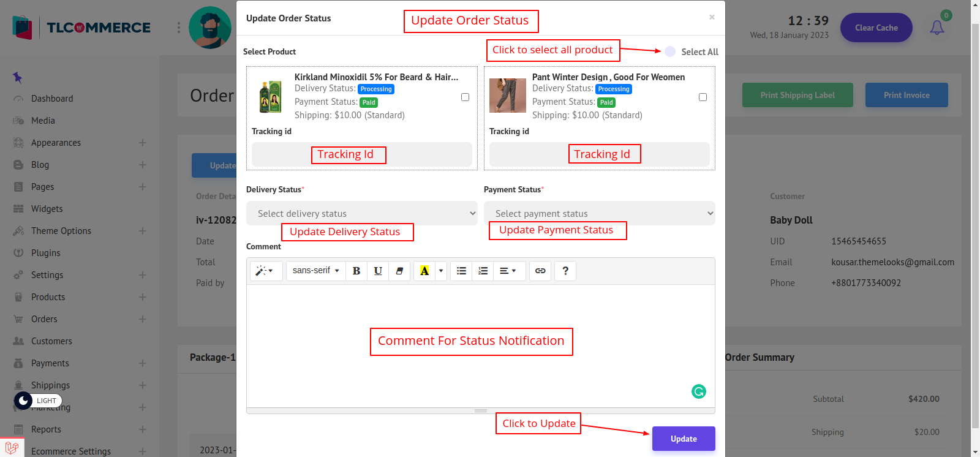
Task: Apply underline in comment editor
Action: (378, 271)
